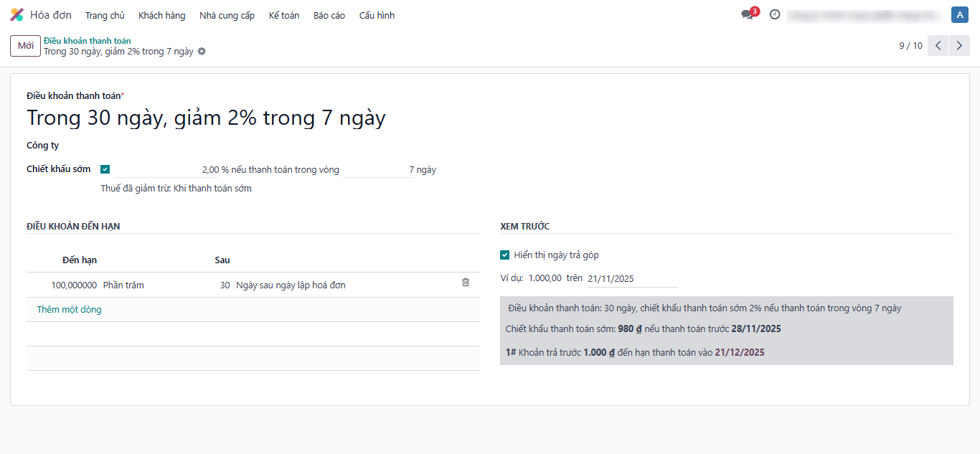Click the Điều khoản thanh toán breadcrumb

87,41
